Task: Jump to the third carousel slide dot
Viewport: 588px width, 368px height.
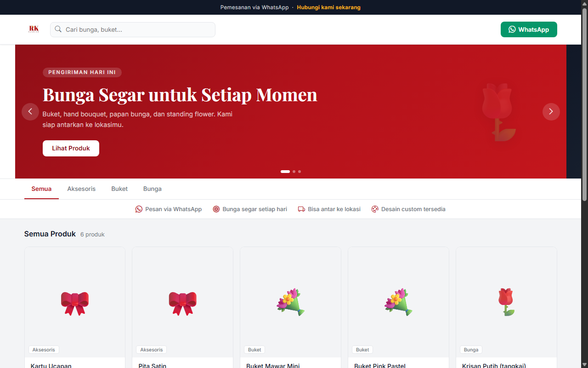Action: (x=300, y=172)
